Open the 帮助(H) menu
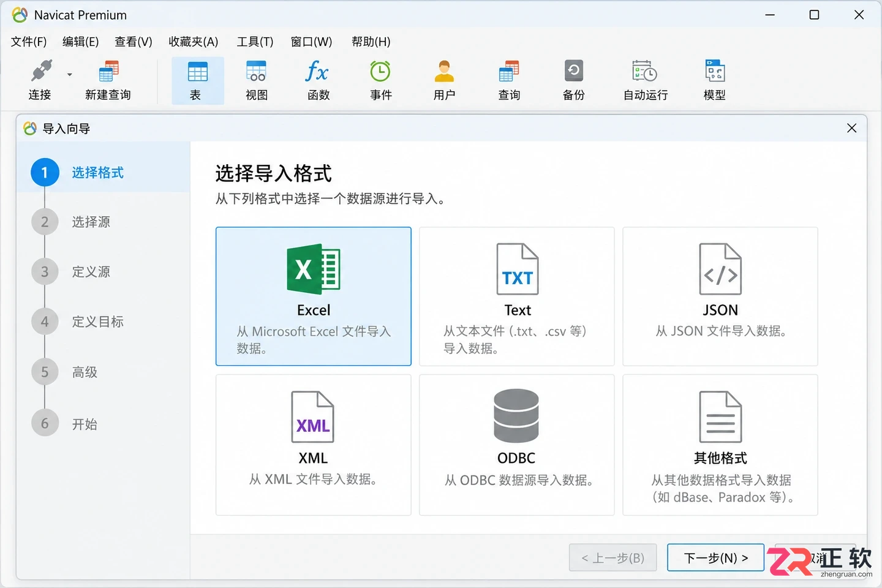 pos(371,42)
